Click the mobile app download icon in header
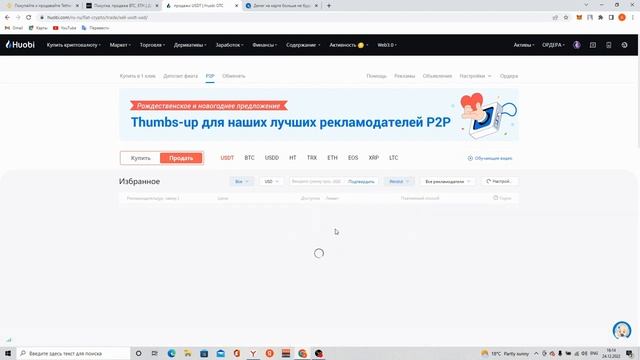Viewport: 640px width, 360px height. click(609, 45)
